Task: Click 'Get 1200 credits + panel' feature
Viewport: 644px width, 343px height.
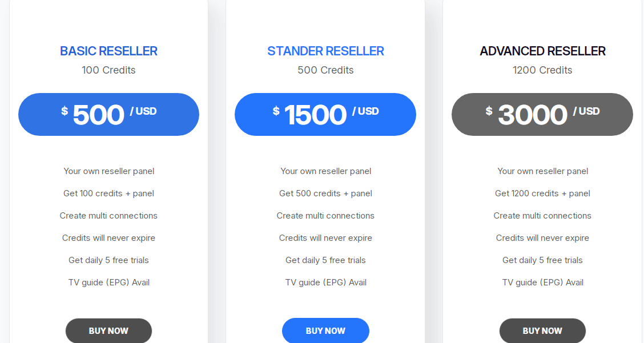Action: click(x=542, y=193)
